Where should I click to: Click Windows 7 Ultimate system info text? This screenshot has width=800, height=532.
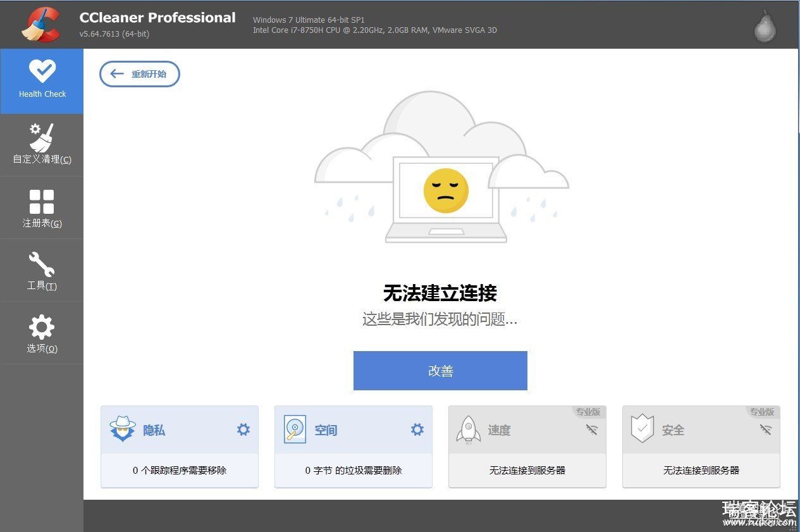click(x=309, y=20)
